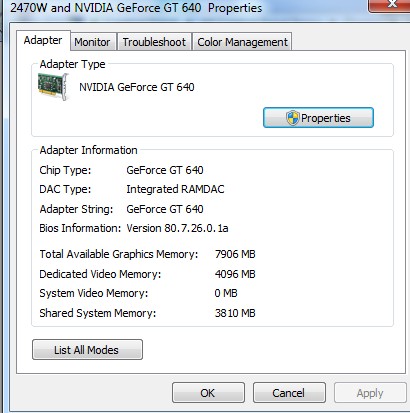Go to the Troubleshoot tab
The height and width of the screenshot is (413, 410).
click(154, 42)
